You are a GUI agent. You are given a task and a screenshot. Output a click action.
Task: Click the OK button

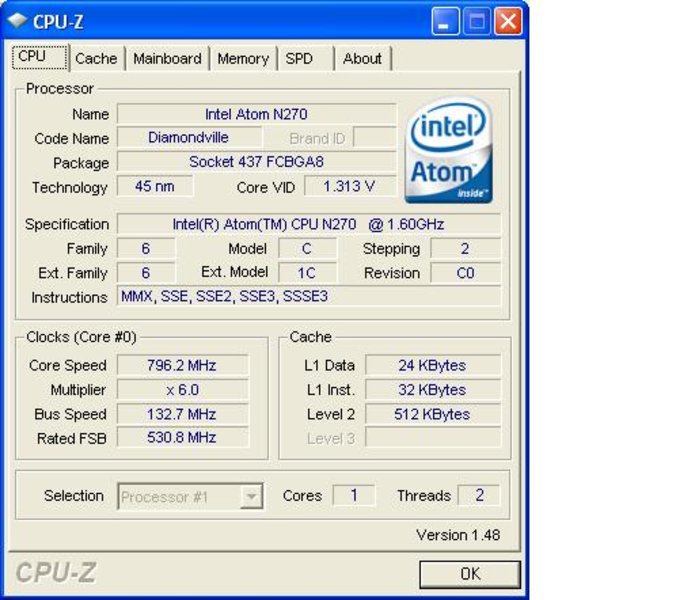pos(470,574)
